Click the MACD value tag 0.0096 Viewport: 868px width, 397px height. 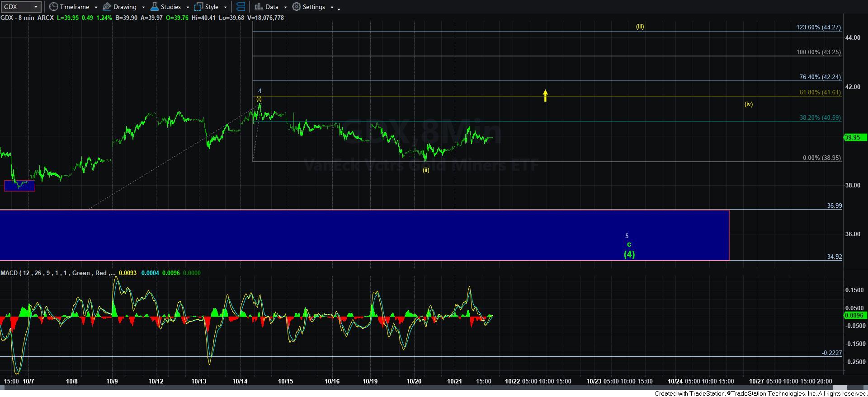point(854,315)
